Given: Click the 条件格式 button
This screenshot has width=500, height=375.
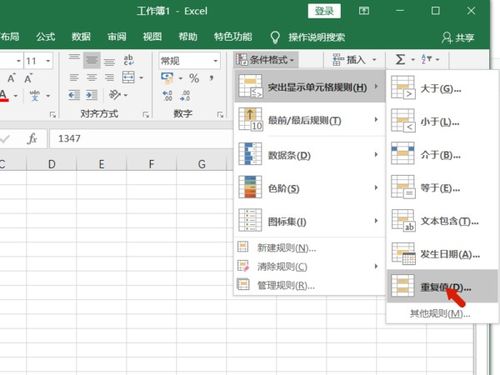Looking at the screenshot, I should (266, 60).
